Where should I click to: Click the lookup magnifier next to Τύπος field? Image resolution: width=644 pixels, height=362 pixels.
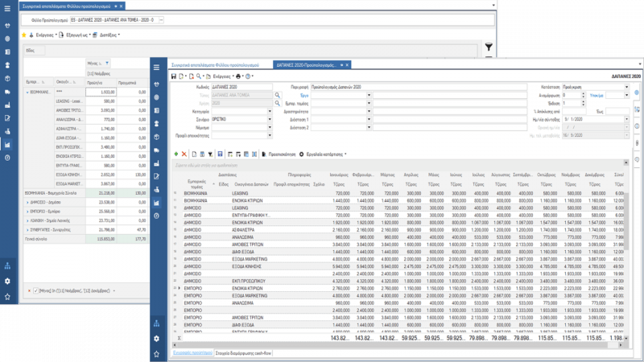278,95
